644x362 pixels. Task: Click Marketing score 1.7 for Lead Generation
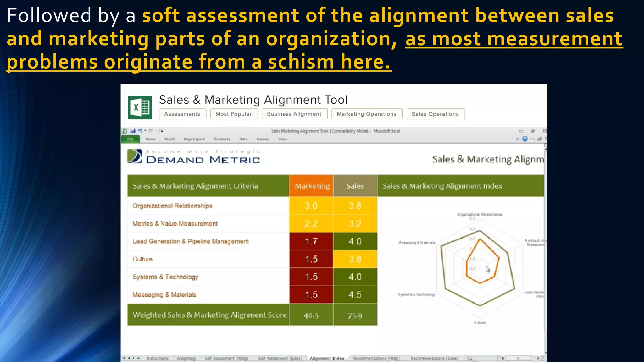[311, 241]
